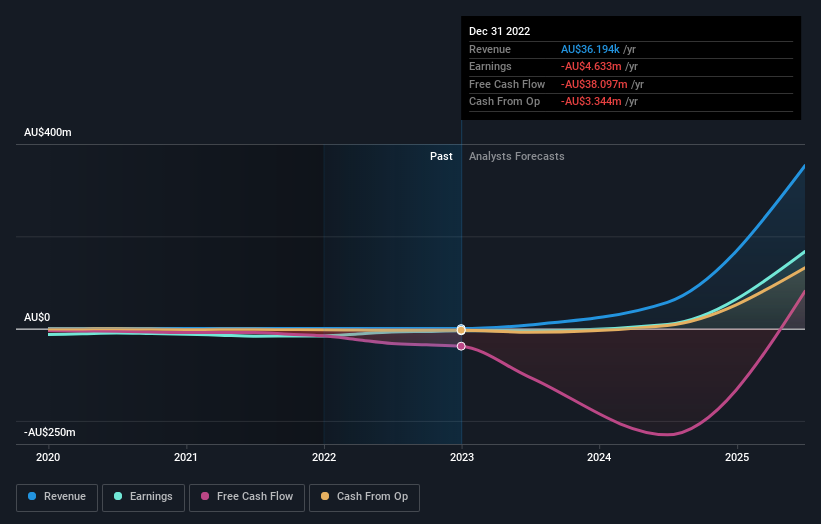Image resolution: width=821 pixels, height=524 pixels.
Task: Toggle the Revenue legend button
Action: click(57, 497)
